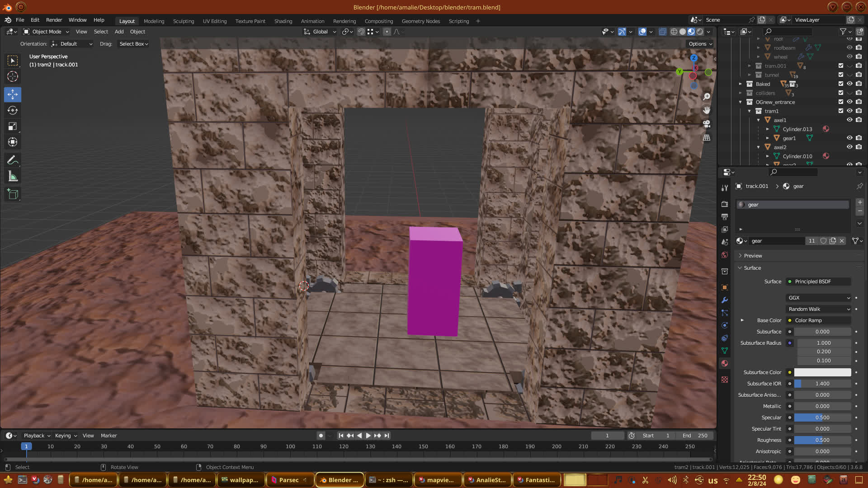The width and height of the screenshot is (868, 488).
Task: Open the Random Walk subsurface method dropdown
Action: 819,309
